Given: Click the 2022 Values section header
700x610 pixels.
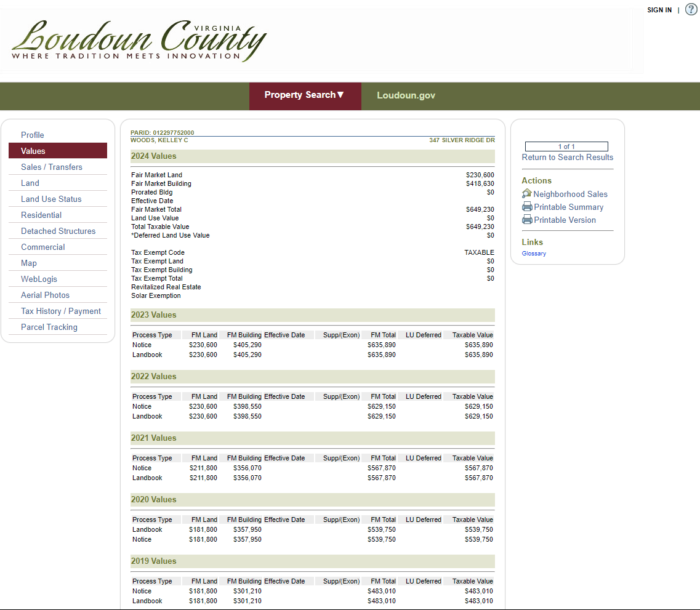Looking at the screenshot, I should 313,377.
